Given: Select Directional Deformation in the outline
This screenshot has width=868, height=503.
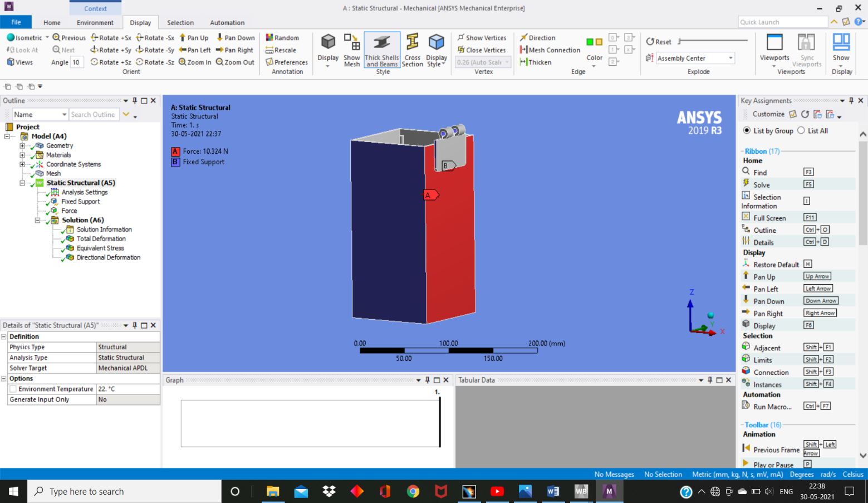Looking at the screenshot, I should (109, 258).
